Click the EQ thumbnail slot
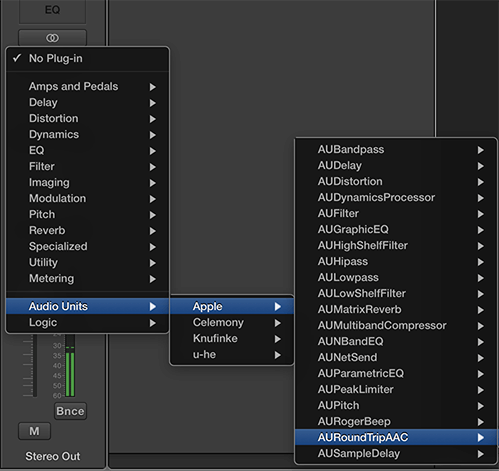Screen dimensions: 499x471 click(52, 10)
